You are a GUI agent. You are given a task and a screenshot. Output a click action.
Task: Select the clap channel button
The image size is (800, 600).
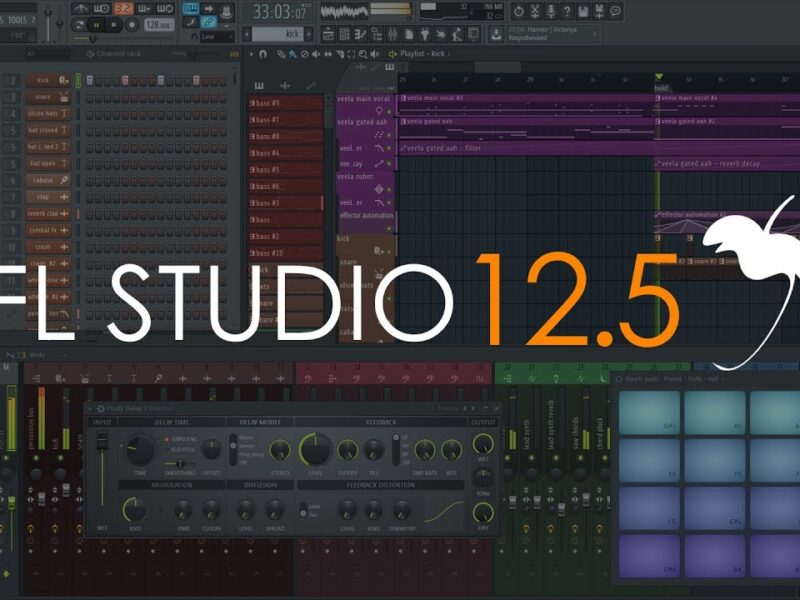48,196
